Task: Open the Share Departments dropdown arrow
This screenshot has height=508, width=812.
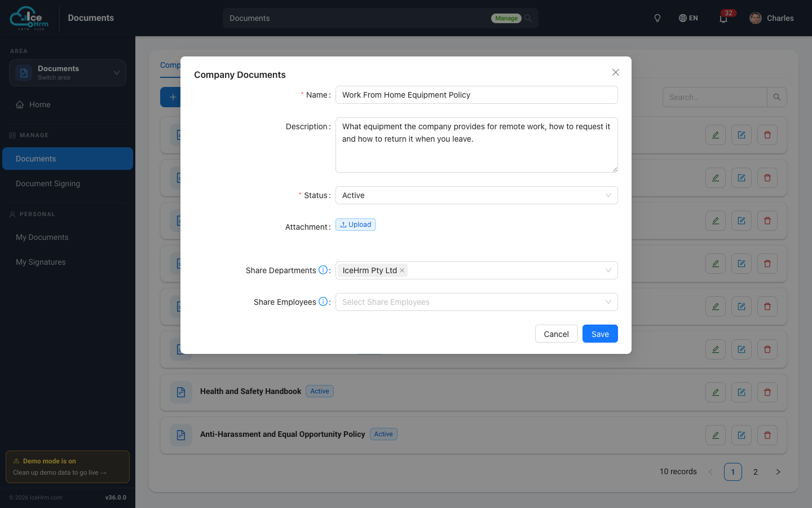Action: click(608, 270)
